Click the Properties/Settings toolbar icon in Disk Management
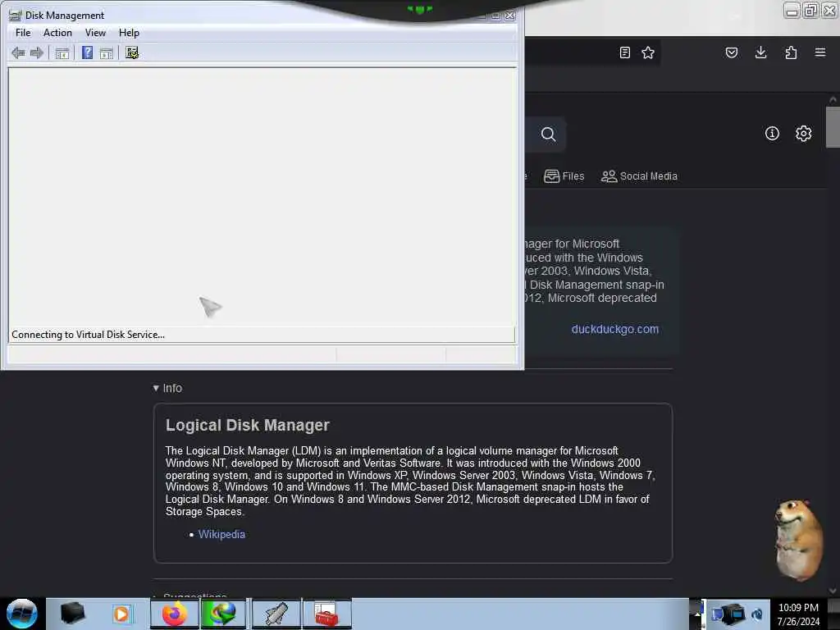 (x=132, y=52)
